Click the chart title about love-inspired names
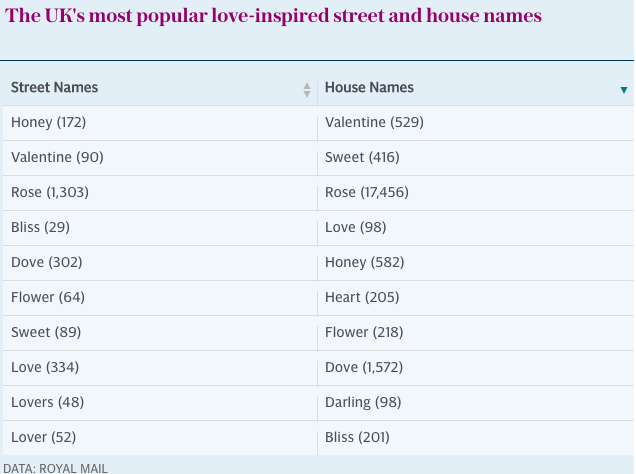This screenshot has height=474, width=636. tap(273, 16)
